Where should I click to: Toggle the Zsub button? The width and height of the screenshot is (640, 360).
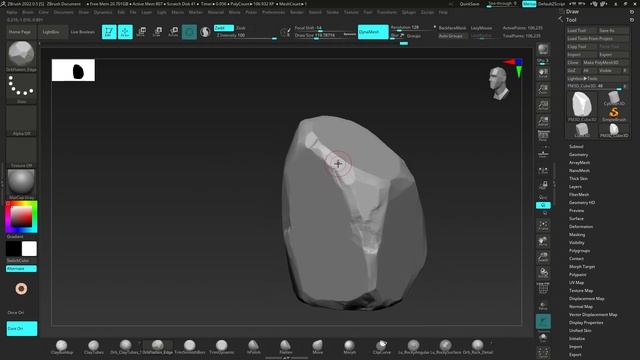pos(241,28)
